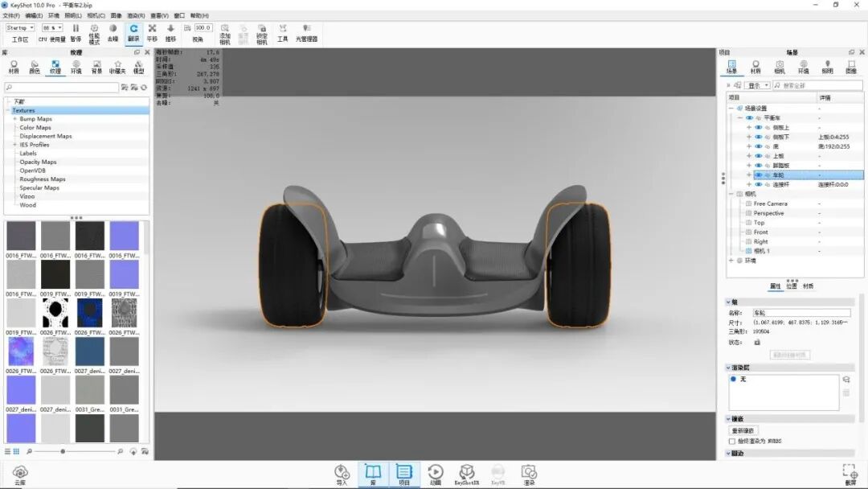Open the 帮助(H) menu
Screen dimensions: 868x489
coord(199,15)
